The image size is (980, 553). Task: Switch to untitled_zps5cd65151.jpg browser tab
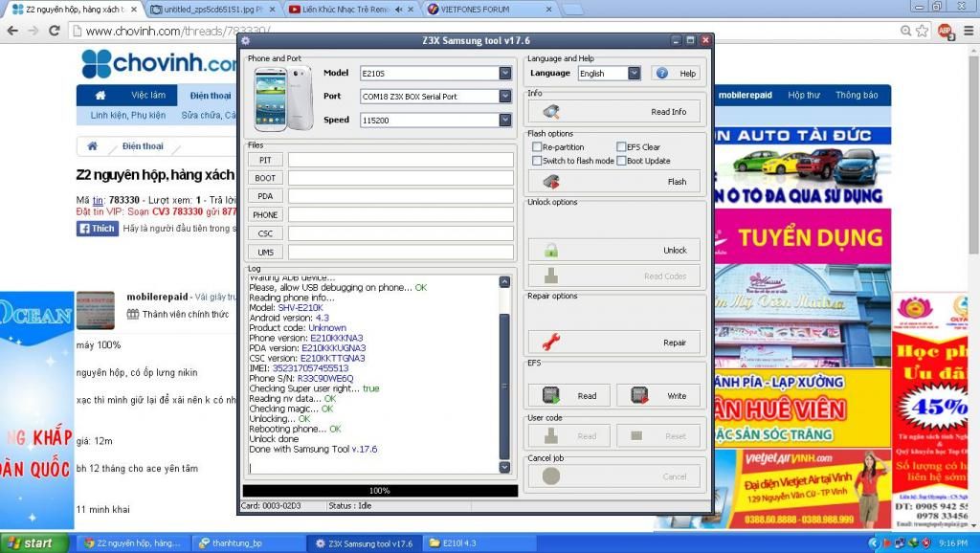pyautogui.click(x=212, y=10)
